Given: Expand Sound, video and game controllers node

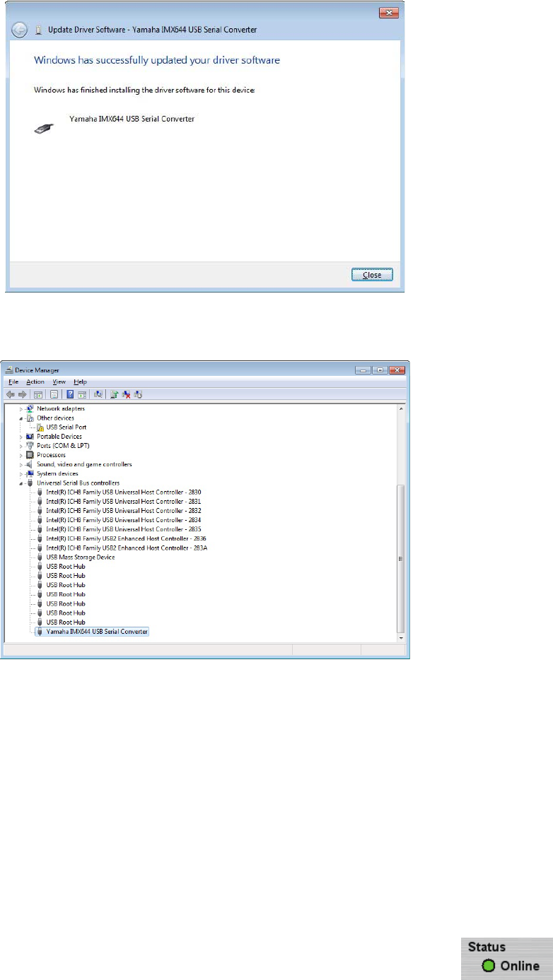Looking at the screenshot, I should [21, 464].
